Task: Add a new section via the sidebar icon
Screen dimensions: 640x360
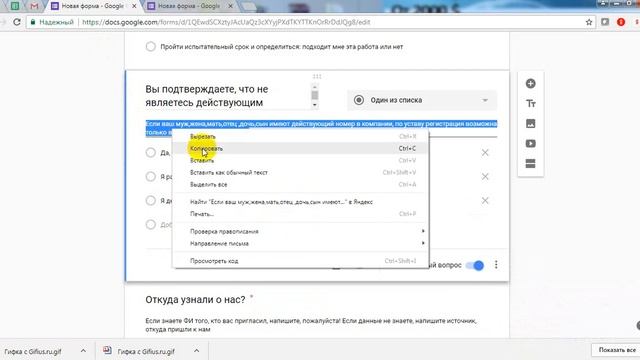Action: click(x=530, y=164)
